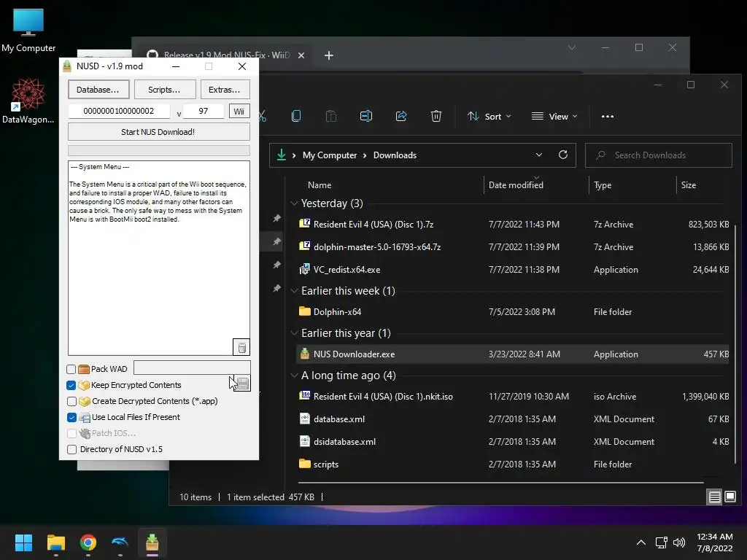747x560 pixels.
Task: Click the download arrow icon in address bar
Action: [x=282, y=155]
